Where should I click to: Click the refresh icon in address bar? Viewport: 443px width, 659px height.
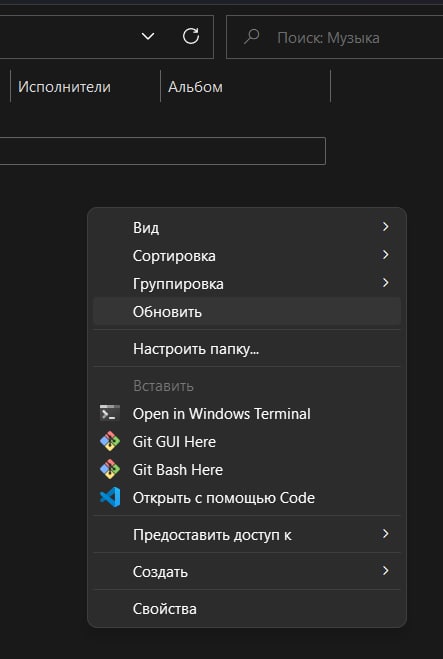point(191,37)
